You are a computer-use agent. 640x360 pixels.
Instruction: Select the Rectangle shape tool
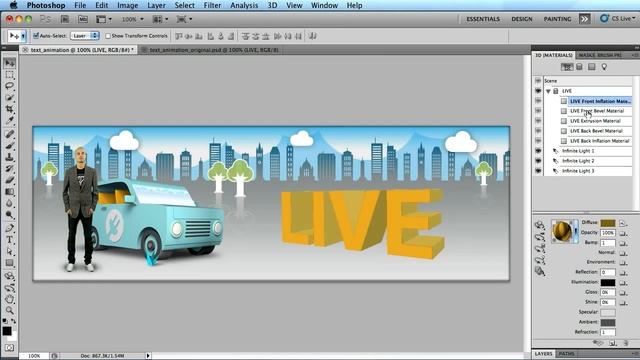[x=9, y=263]
